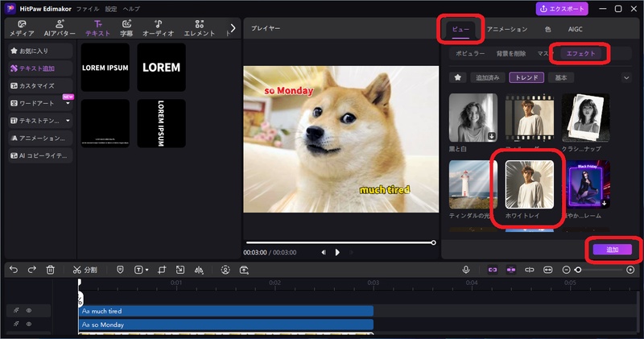Open お気に入り favorites list
Image resolution: width=644 pixels, height=339 pixels.
40,51
